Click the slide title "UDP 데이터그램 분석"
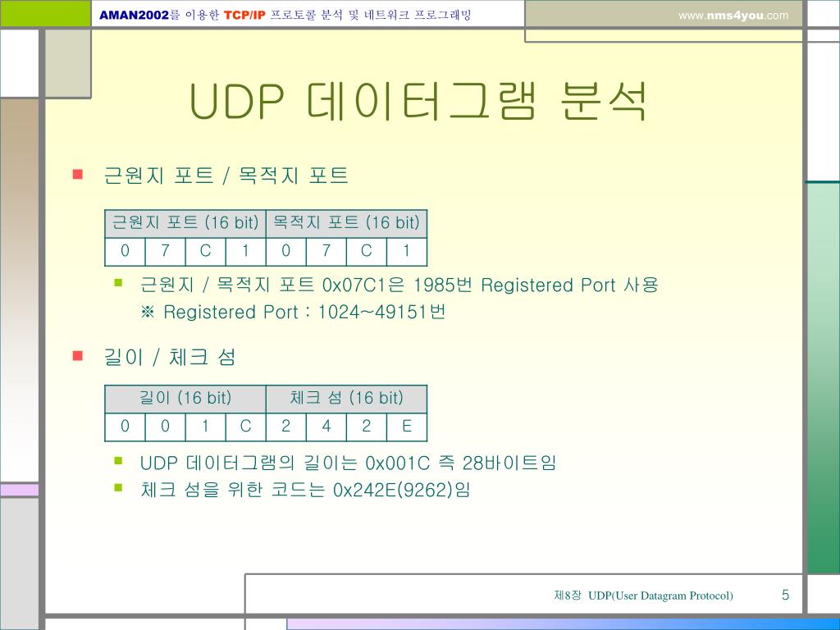 (418, 101)
